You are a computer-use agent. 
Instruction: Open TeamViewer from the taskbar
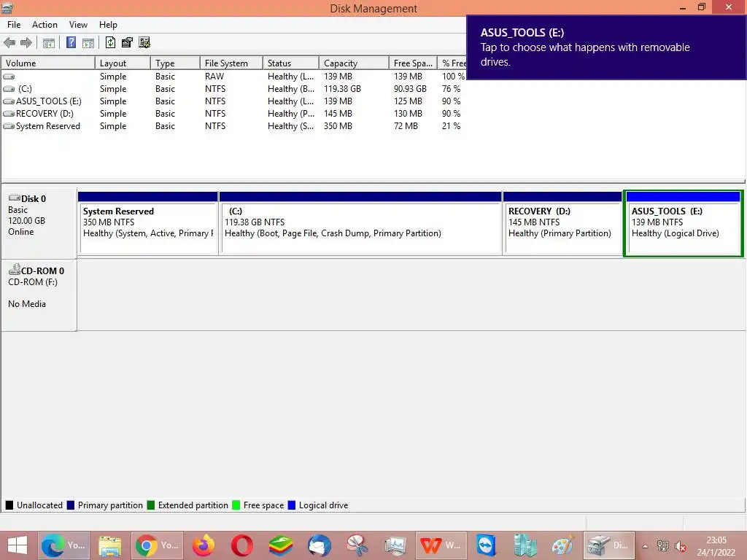[x=487, y=545]
